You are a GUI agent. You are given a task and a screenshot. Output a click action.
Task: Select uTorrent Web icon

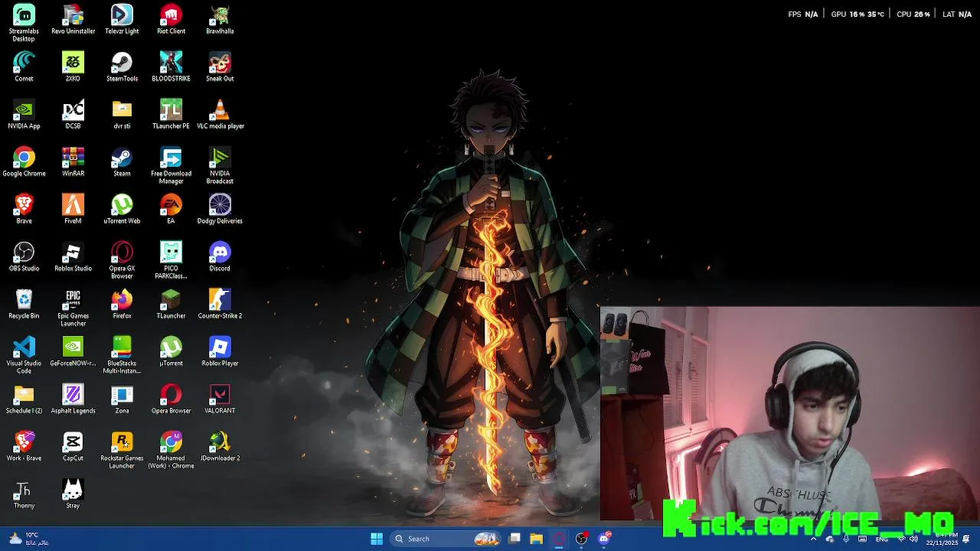coord(122,210)
